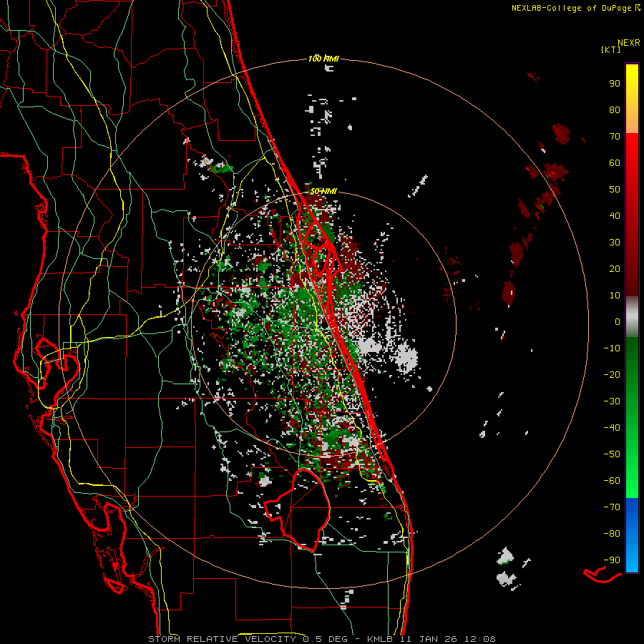Click the NEXLAB-College of DuPage label
The image size is (644, 644).
[575, 8]
